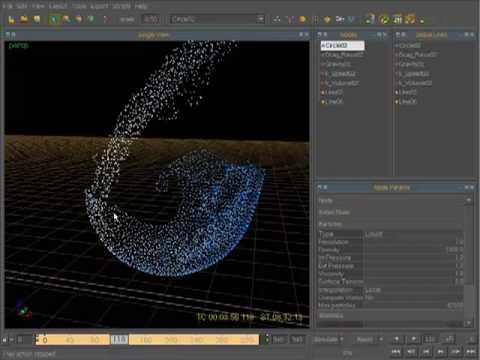Click the Surface Tension value field
Image resolution: width=480 pixels, height=360 pixels.
(413, 282)
